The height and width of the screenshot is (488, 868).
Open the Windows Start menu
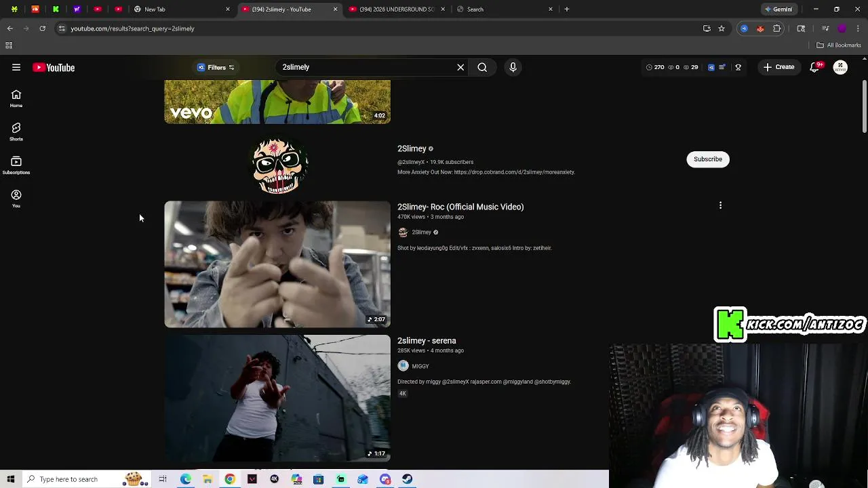coord(10,479)
